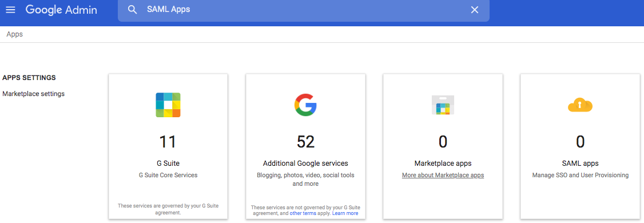
Task: Click the Marketplace apps 0 count
Action: (443, 142)
